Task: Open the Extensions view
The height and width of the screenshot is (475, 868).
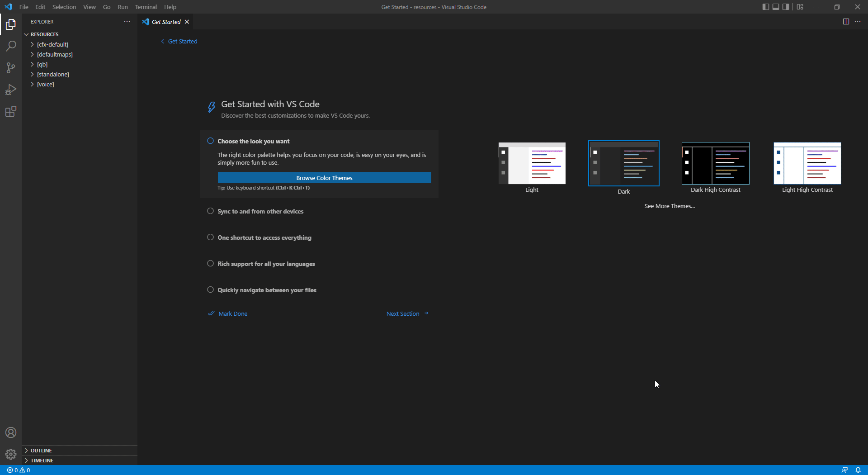Action: (11, 111)
